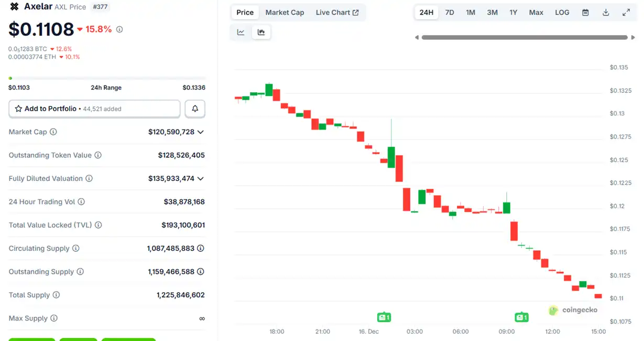
Task: Expand the Market Cap row chevron
Action: point(200,132)
